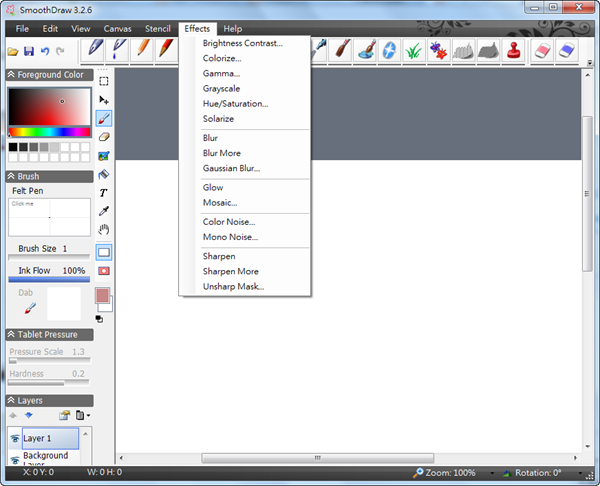Select the eyedropper color picker tool
The image size is (600, 486).
(104, 211)
